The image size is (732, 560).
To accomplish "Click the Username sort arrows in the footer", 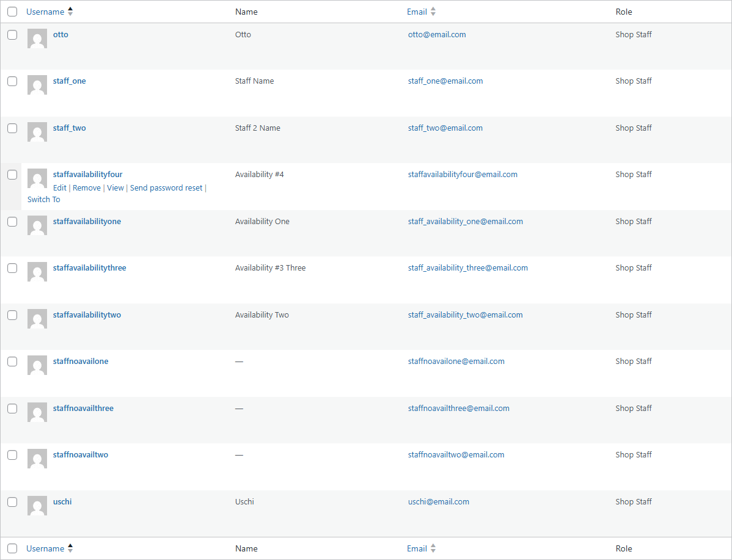I will (x=70, y=548).
